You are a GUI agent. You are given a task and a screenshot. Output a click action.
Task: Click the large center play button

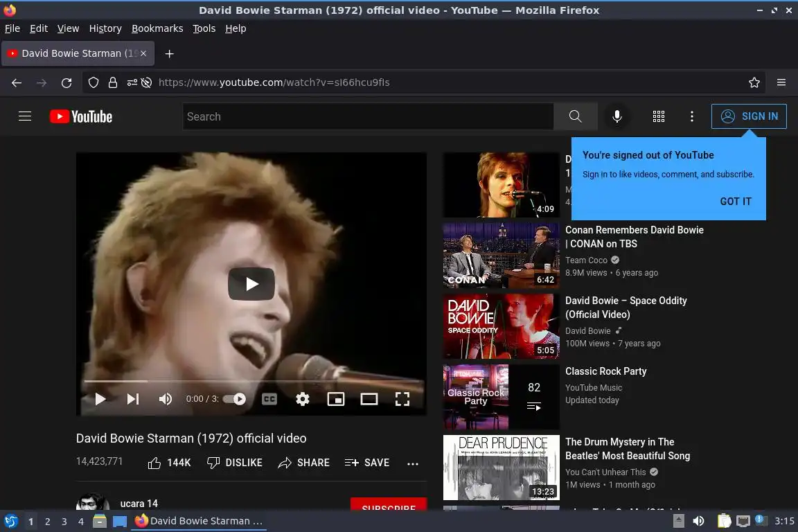coord(251,283)
